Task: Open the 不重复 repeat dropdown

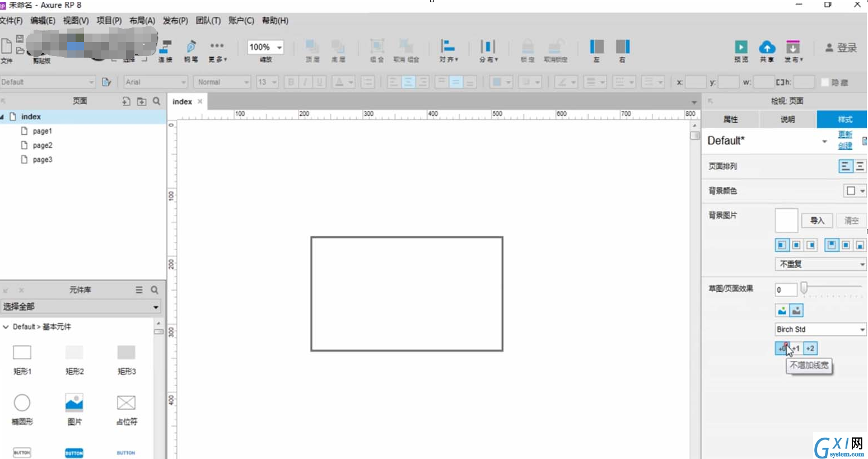Action: click(x=821, y=264)
